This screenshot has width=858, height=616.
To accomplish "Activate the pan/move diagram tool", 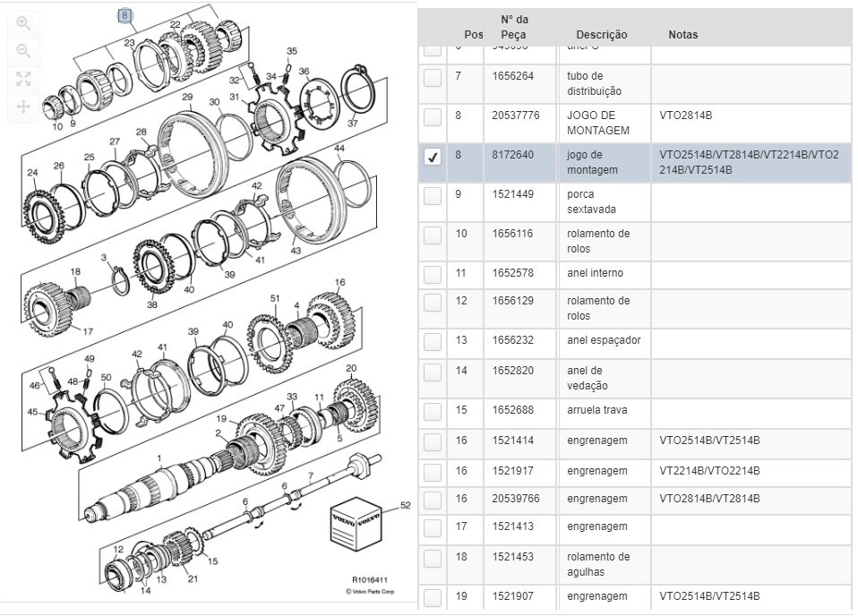I will pos(23,107).
